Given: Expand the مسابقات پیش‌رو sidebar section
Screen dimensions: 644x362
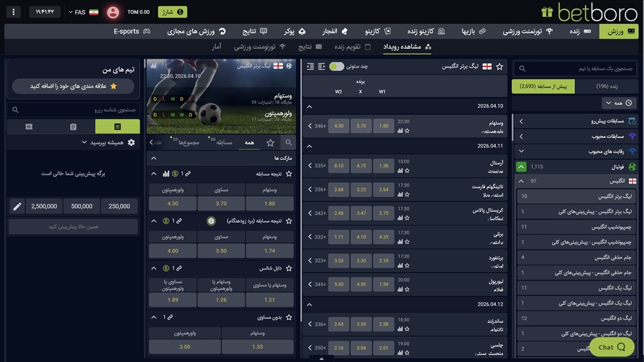Looking at the screenshot, I should pyautogui.click(x=521, y=121).
